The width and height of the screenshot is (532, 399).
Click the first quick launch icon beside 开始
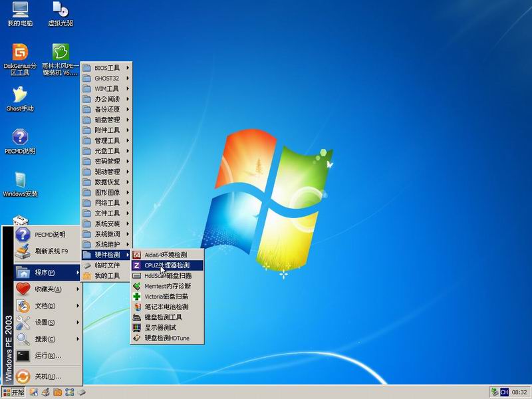(34, 392)
